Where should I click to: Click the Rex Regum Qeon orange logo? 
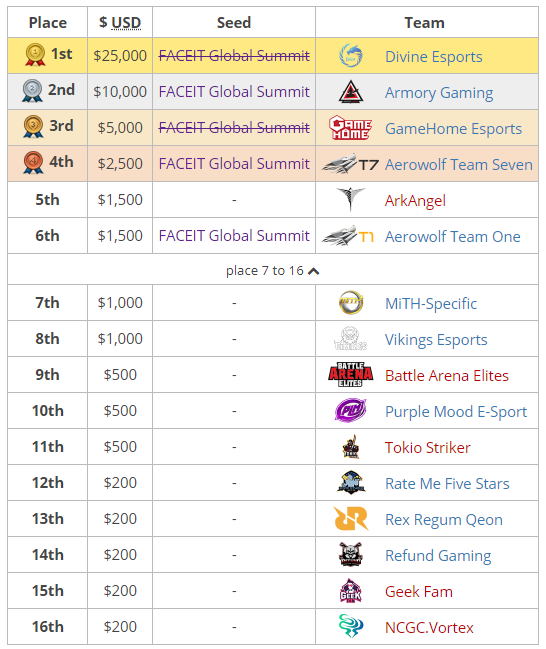(x=351, y=519)
